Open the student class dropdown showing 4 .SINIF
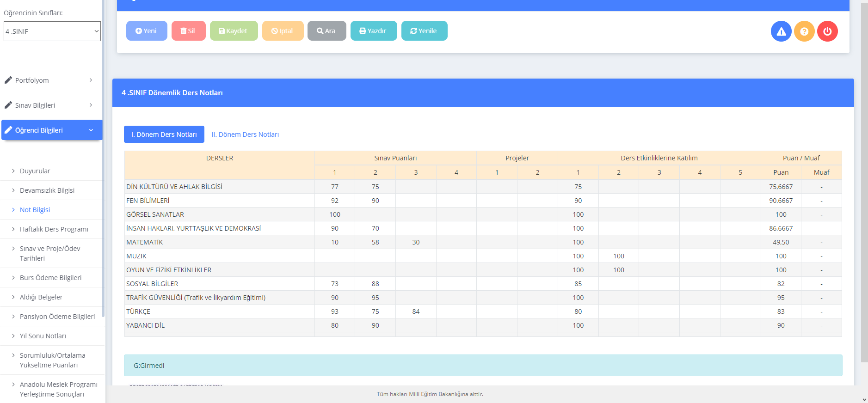 click(x=52, y=31)
